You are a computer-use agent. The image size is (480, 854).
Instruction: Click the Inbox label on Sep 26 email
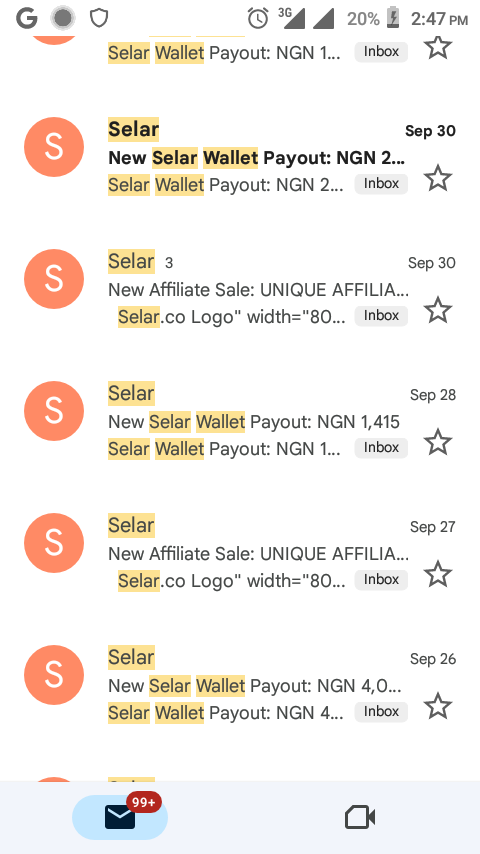(x=381, y=711)
